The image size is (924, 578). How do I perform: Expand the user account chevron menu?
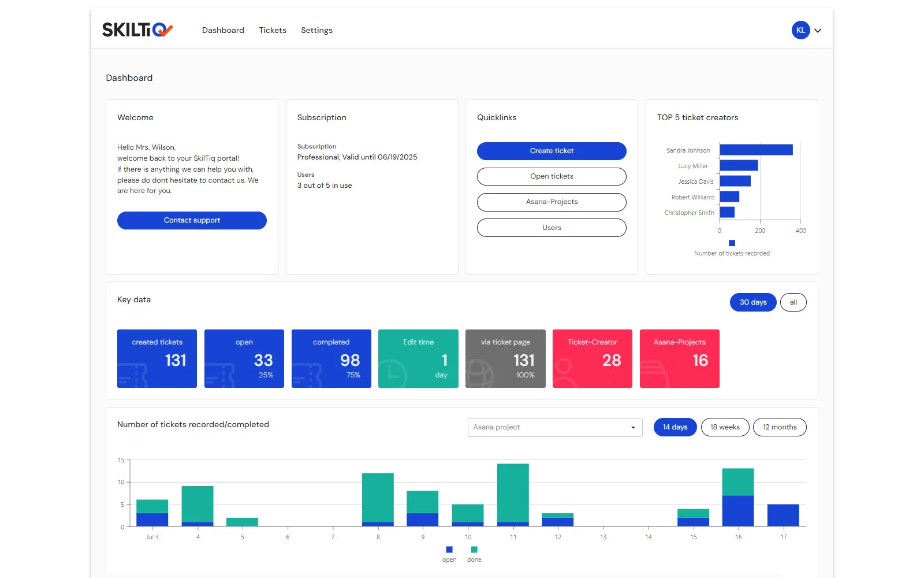pos(818,31)
